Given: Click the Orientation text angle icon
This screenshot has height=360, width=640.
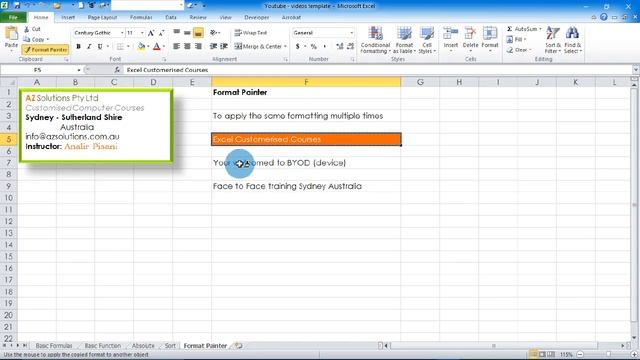Looking at the screenshot, I should [213, 33].
